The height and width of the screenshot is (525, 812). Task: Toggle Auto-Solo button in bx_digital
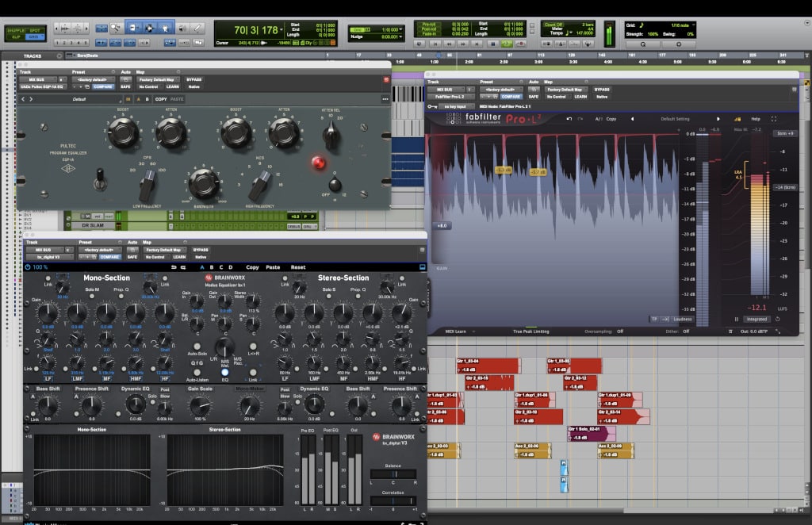[x=197, y=347]
